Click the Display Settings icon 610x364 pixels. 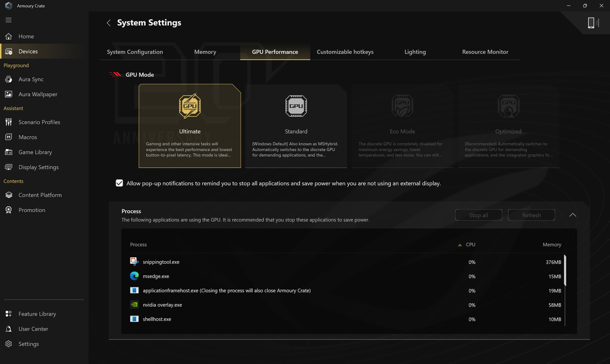(9, 167)
